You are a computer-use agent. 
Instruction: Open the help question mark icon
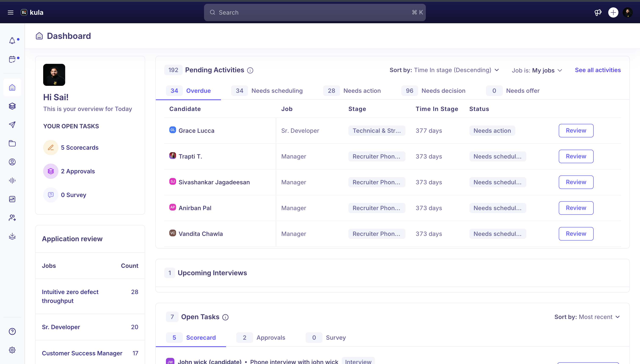12,331
